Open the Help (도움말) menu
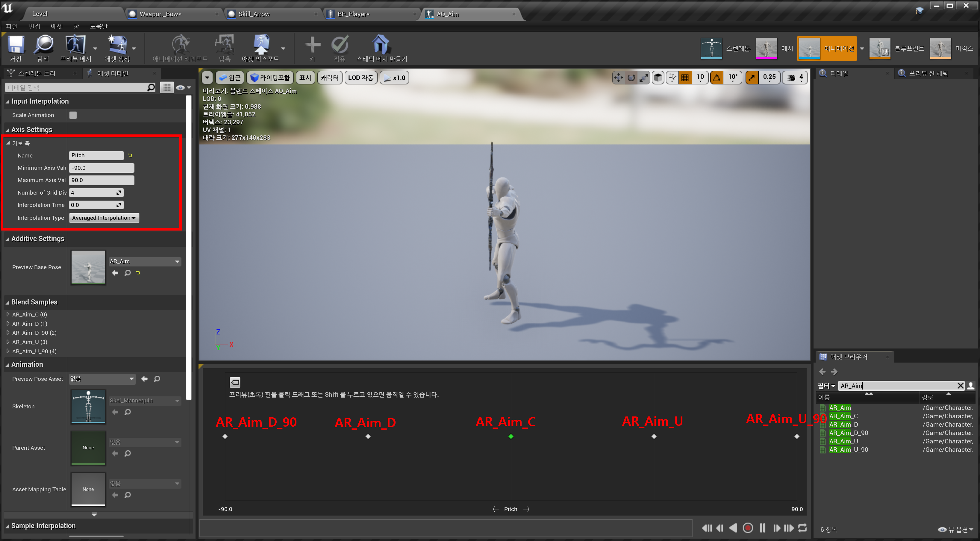The height and width of the screenshot is (541, 980). 99,26
